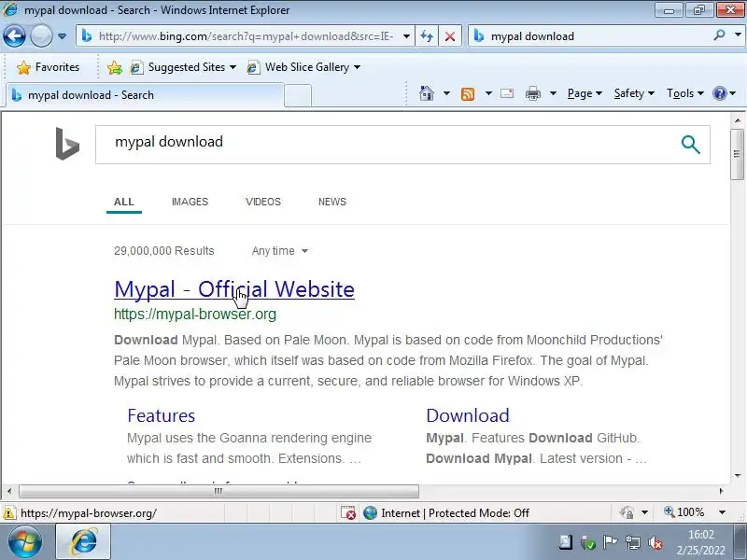
Task: Switch to the IMAGES tab
Action: click(190, 202)
